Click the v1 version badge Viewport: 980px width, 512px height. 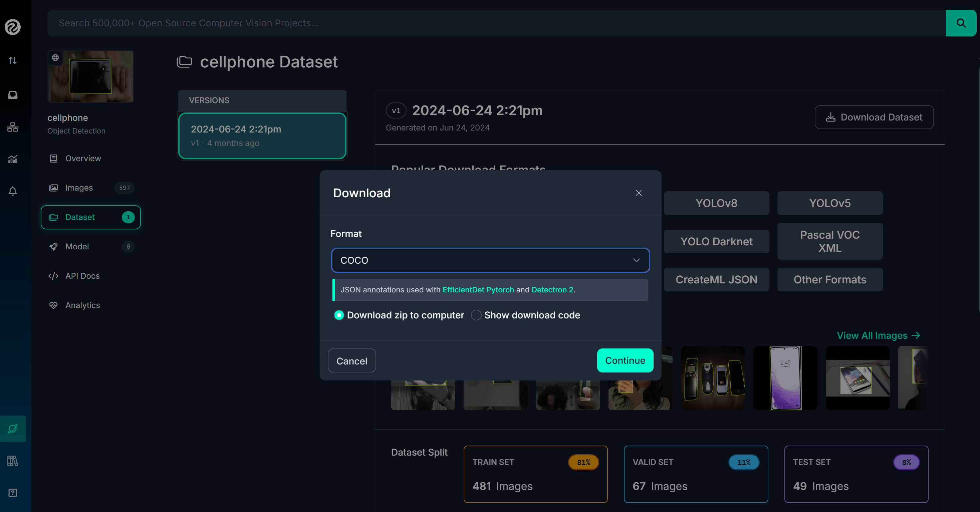[x=396, y=111]
